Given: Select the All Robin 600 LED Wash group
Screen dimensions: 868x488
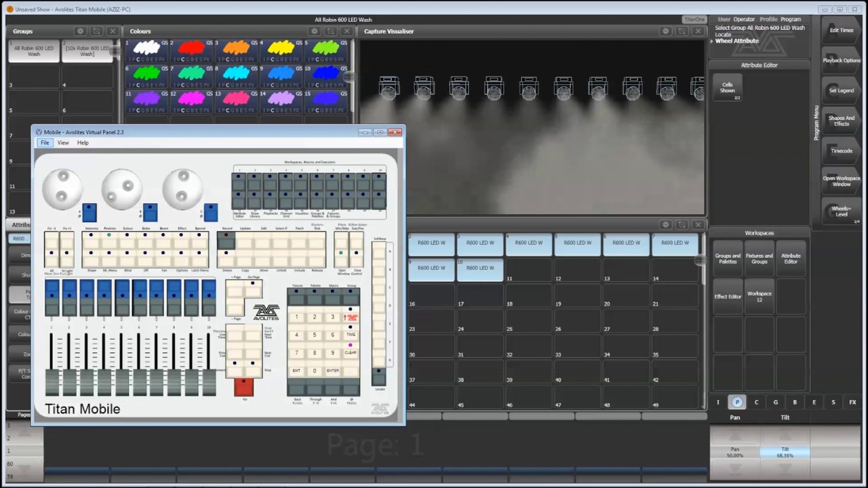Looking at the screenshot, I should (34, 51).
